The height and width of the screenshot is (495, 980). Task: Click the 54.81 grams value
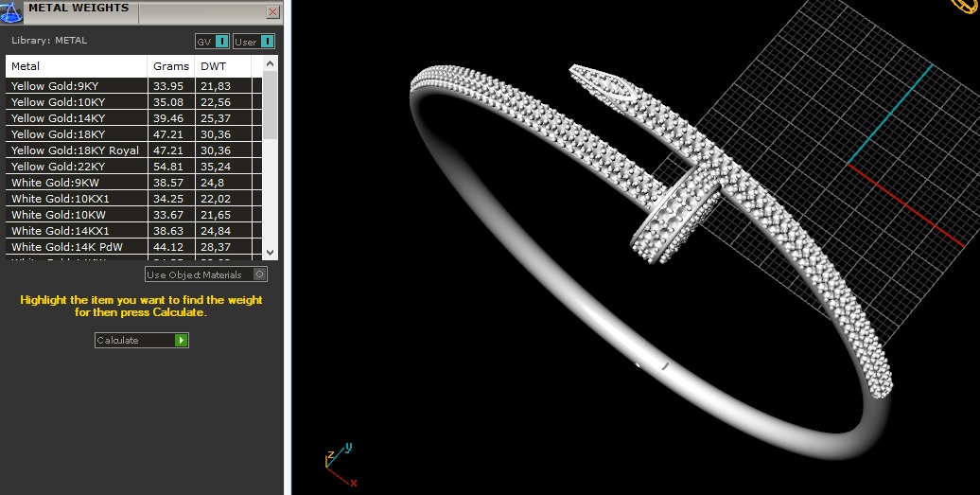click(168, 167)
